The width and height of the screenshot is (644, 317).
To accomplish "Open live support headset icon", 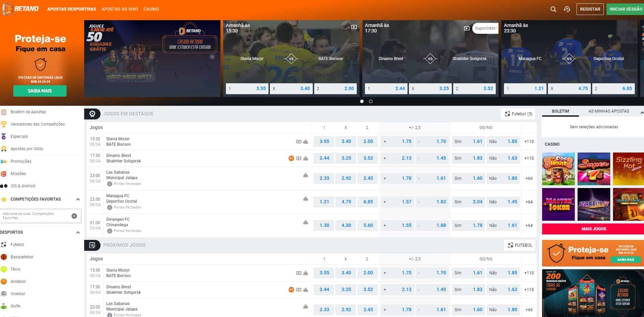I will 567,9.
